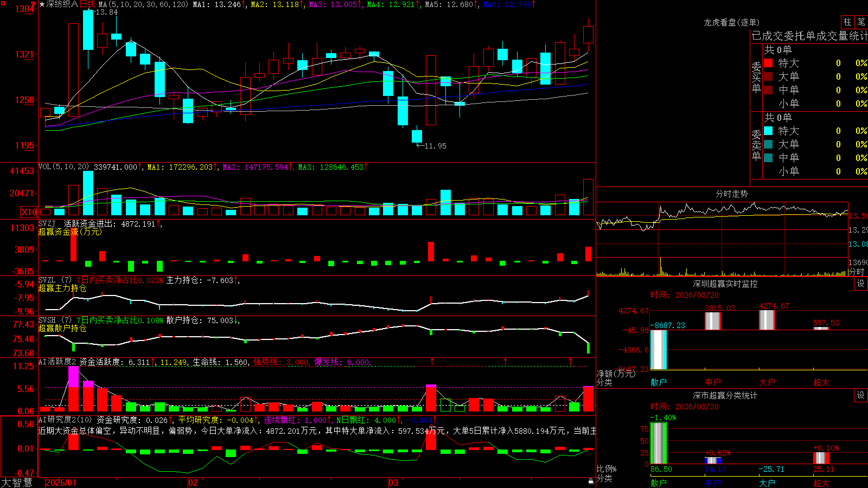This screenshot has width=868, height=488.
Task: Click the teal 大单 sell-order swatch
Action: pyautogui.click(x=768, y=144)
